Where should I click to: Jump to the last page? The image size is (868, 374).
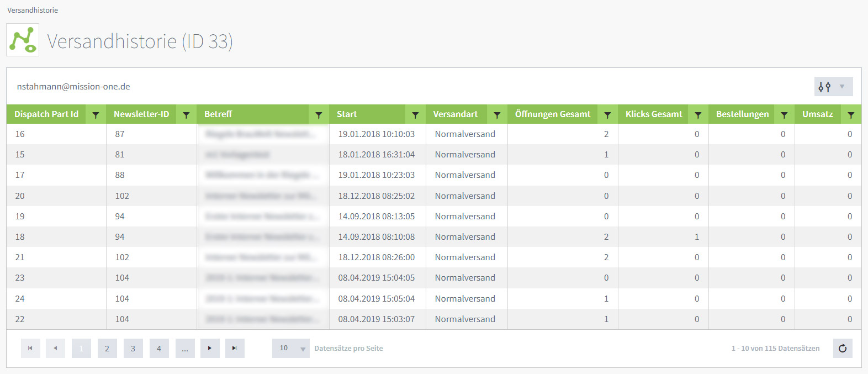(235, 348)
